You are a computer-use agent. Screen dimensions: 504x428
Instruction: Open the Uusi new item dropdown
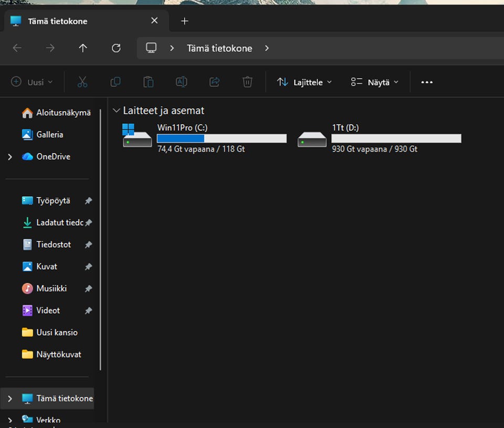click(33, 82)
